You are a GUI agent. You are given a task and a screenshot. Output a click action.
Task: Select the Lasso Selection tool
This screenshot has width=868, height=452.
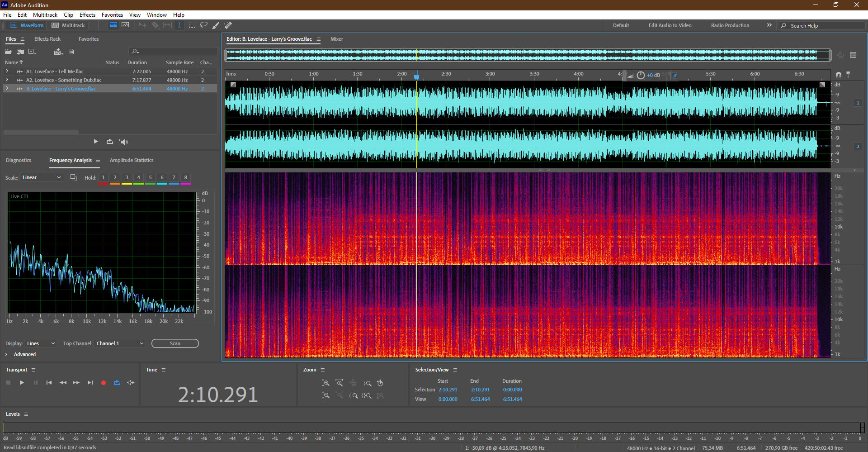(x=204, y=25)
